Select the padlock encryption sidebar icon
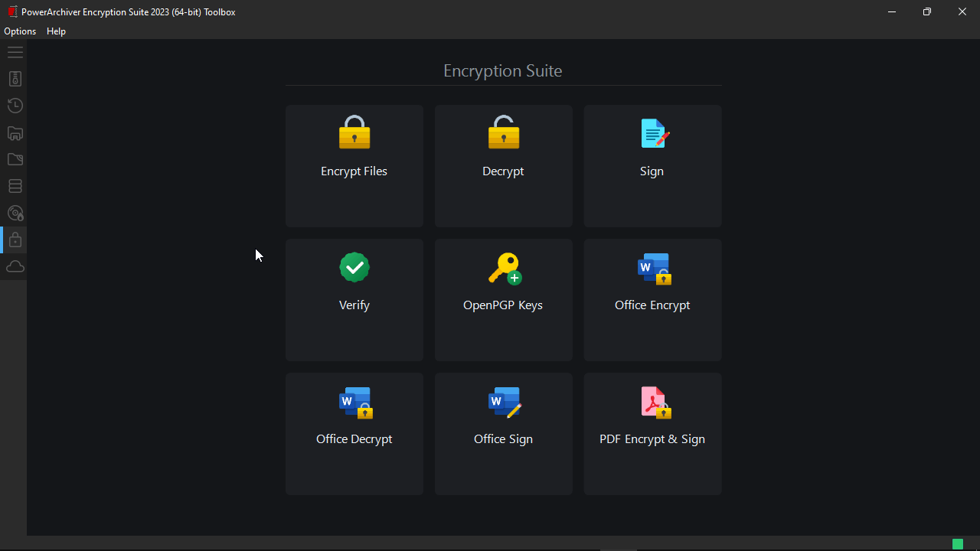Viewport: 980px width, 551px height. coord(15,240)
